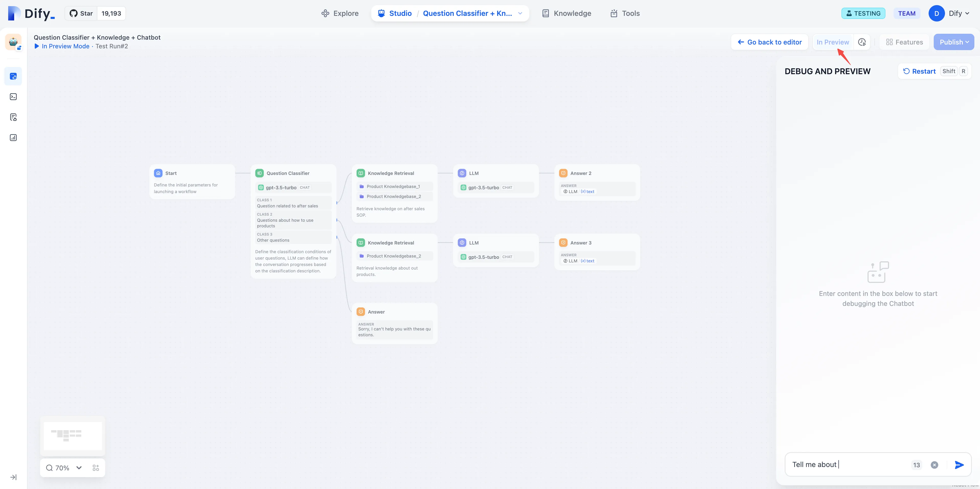Toggle the In Preview button
Viewport: 980px width, 489px height.
[x=833, y=42]
